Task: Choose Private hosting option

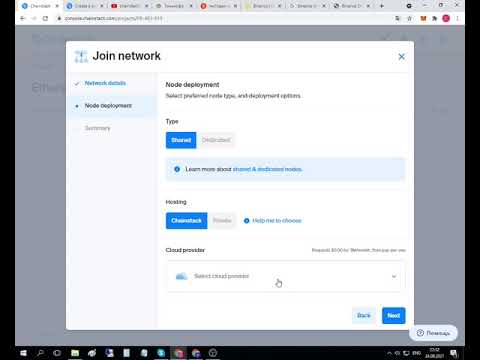Action: point(222,221)
